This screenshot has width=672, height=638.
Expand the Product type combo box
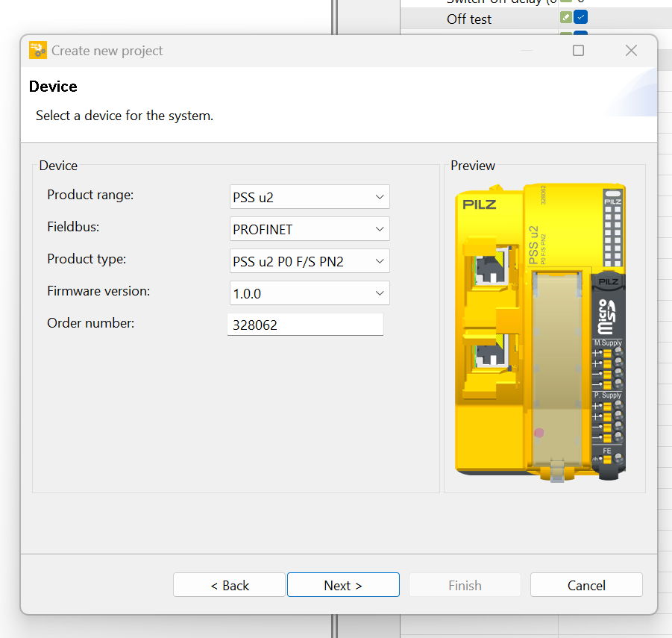pyautogui.click(x=310, y=261)
